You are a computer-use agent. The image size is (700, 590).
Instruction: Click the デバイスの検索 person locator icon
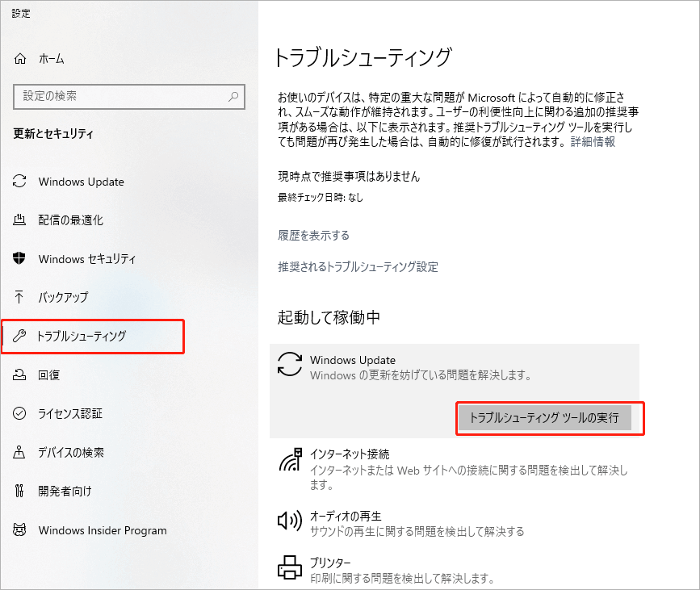(19, 452)
